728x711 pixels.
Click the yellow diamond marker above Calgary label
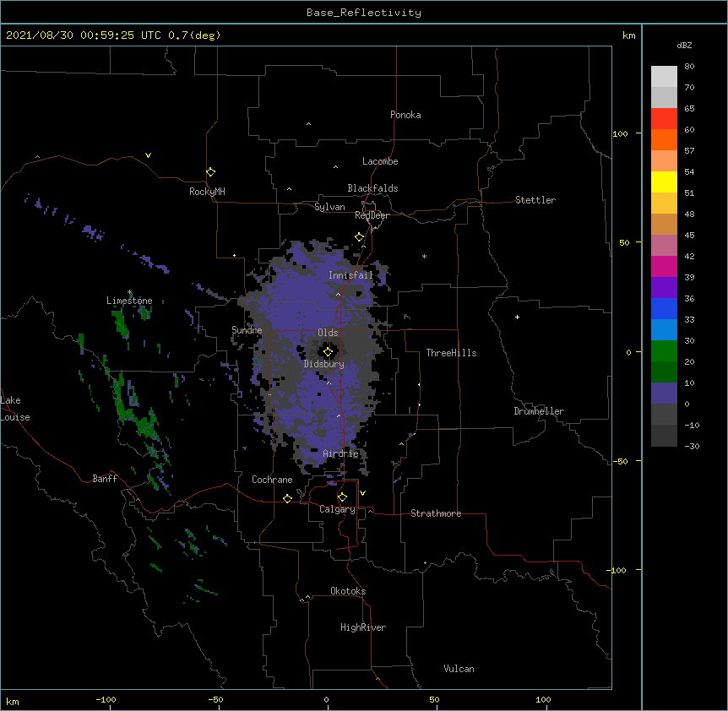[x=342, y=497]
